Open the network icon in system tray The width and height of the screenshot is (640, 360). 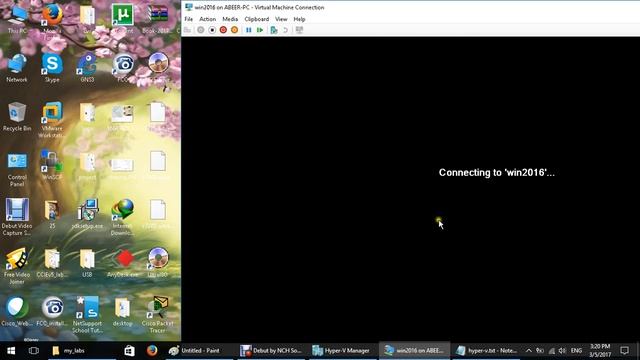[551, 351]
